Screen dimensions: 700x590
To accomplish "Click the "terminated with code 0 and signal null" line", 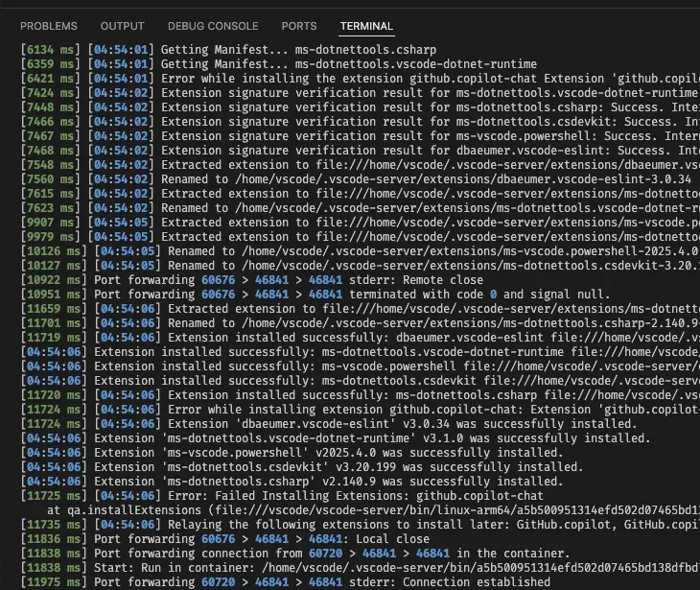I will click(x=315, y=295).
